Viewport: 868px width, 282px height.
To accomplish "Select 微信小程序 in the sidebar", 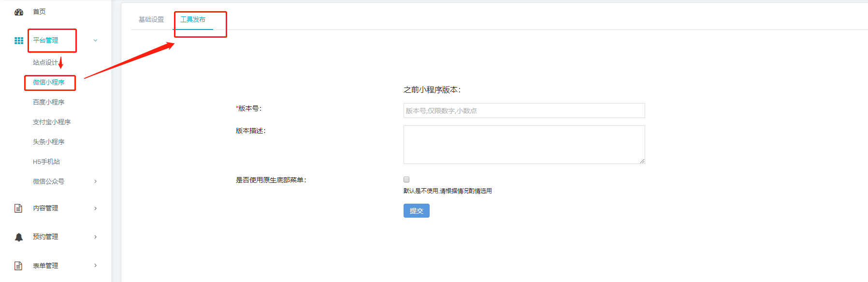I will click(x=48, y=82).
